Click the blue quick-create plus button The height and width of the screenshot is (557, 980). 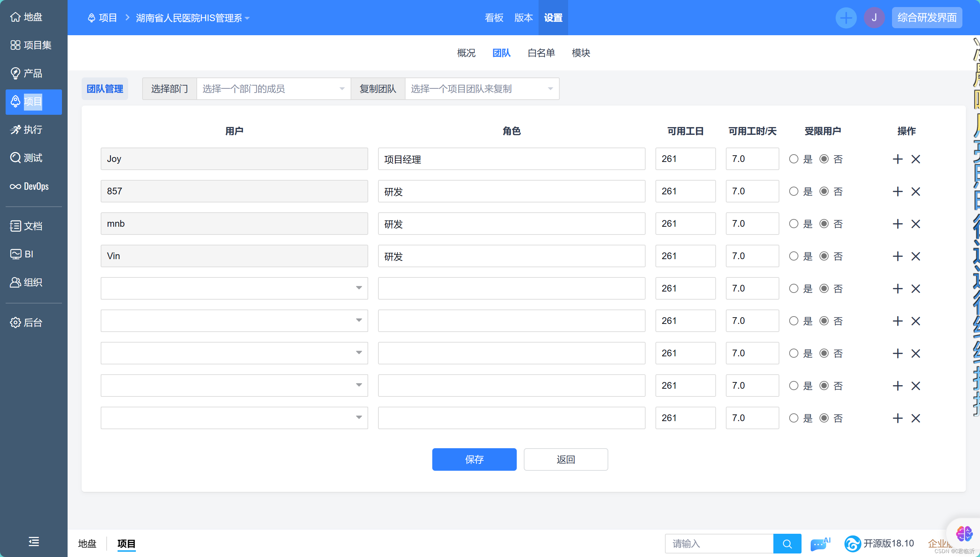pyautogui.click(x=846, y=18)
